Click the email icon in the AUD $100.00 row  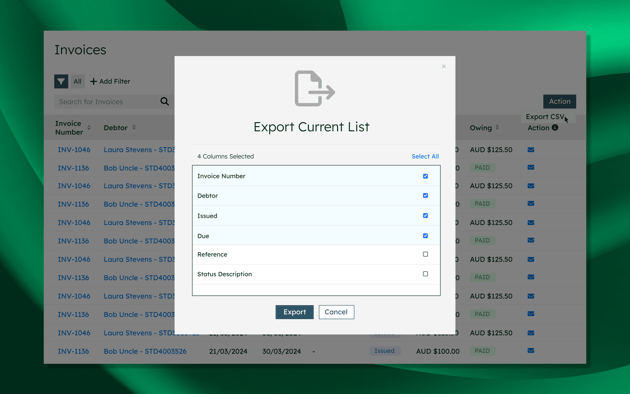click(x=531, y=351)
